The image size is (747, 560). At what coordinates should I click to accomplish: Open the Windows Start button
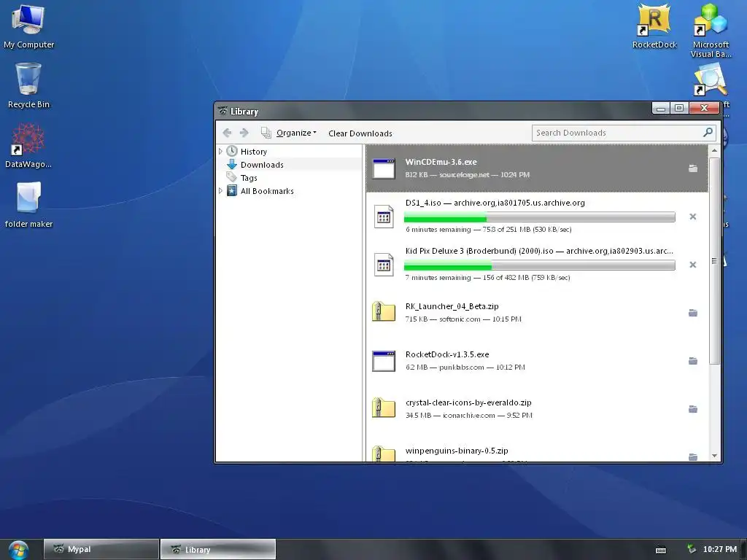click(x=18, y=550)
